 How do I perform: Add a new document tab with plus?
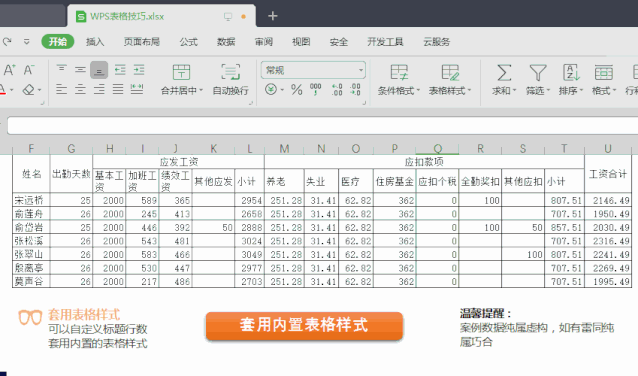tap(273, 16)
